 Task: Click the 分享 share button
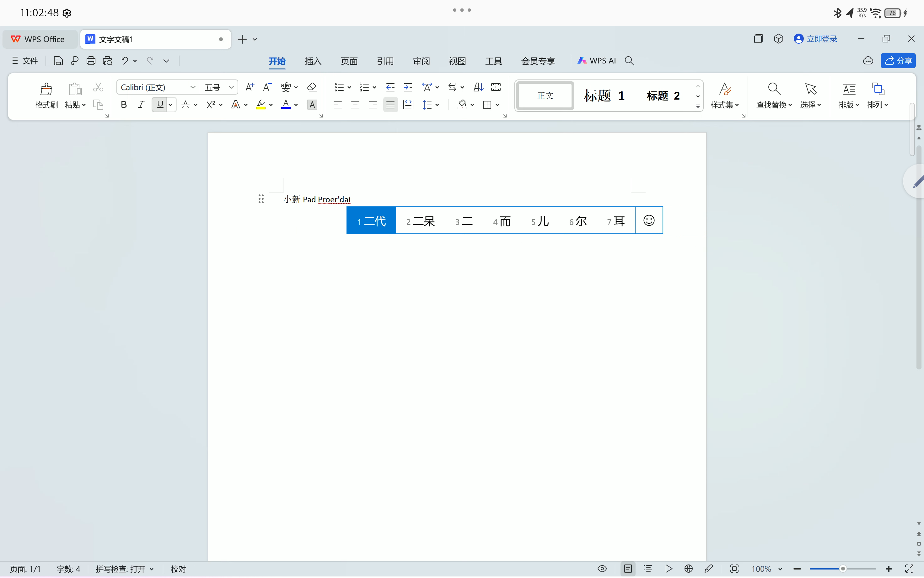click(x=898, y=61)
